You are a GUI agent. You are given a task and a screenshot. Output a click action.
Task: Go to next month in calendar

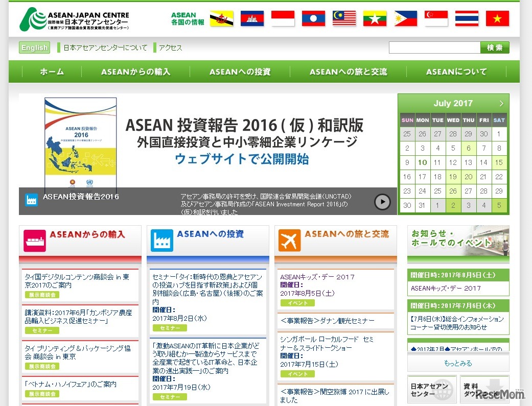[x=501, y=103]
